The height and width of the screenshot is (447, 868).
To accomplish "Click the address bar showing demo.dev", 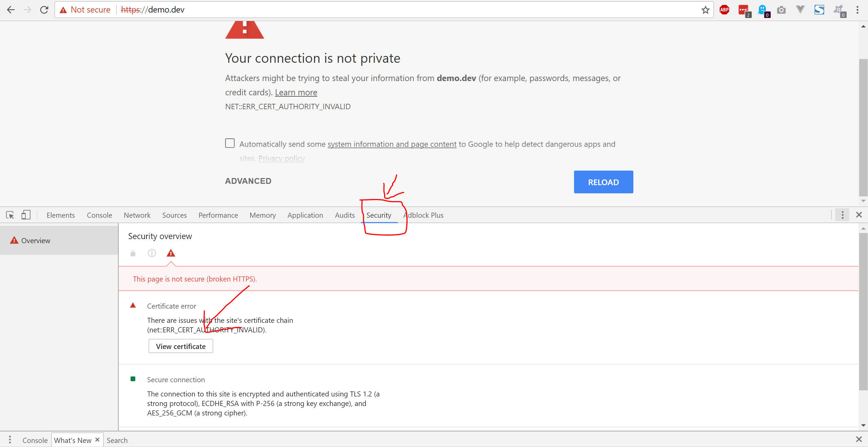I will [x=407, y=10].
